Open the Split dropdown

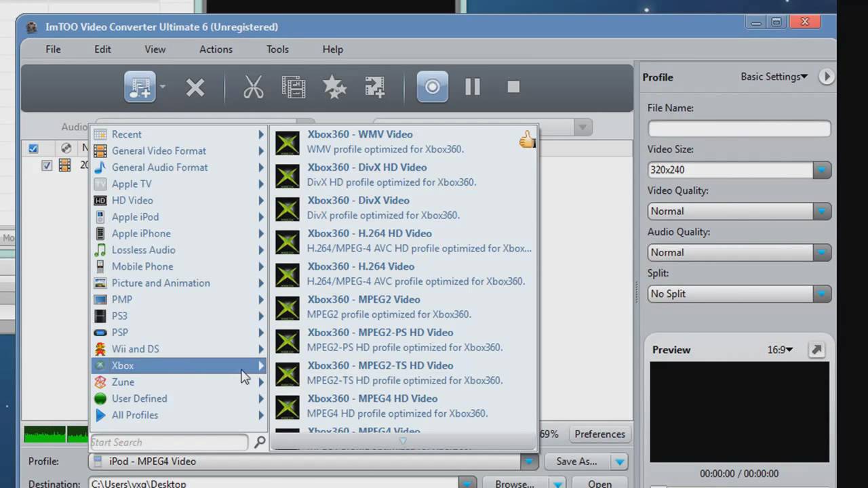[822, 293]
